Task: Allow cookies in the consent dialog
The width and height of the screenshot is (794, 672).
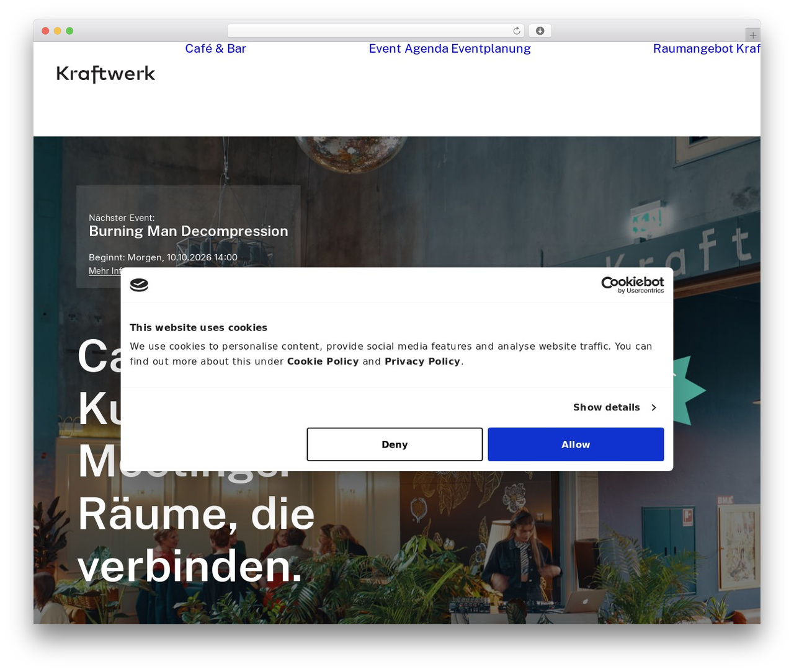Action: (576, 444)
